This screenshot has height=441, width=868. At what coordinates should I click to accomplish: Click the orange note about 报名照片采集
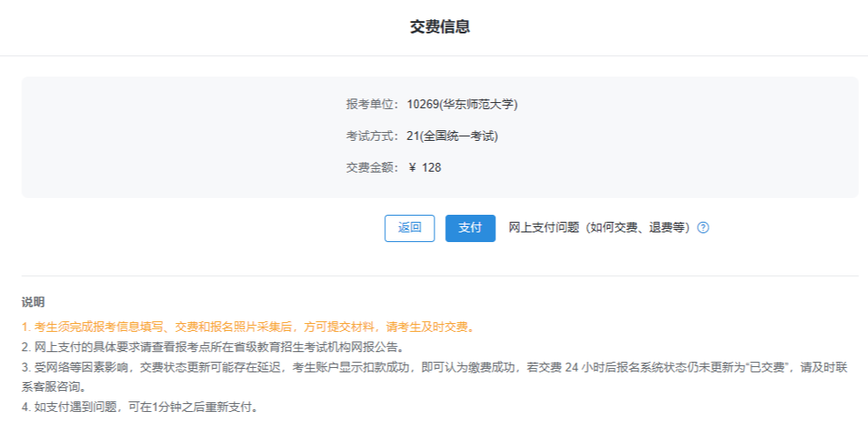(x=249, y=327)
